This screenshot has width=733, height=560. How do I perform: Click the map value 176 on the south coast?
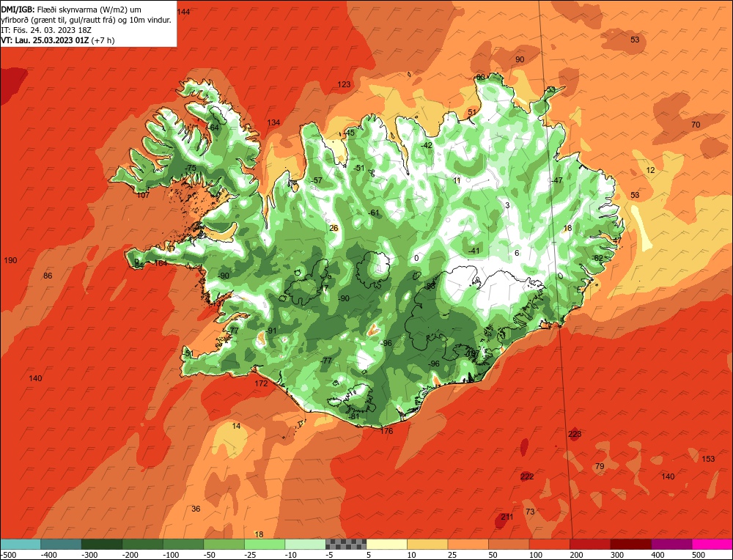point(386,431)
